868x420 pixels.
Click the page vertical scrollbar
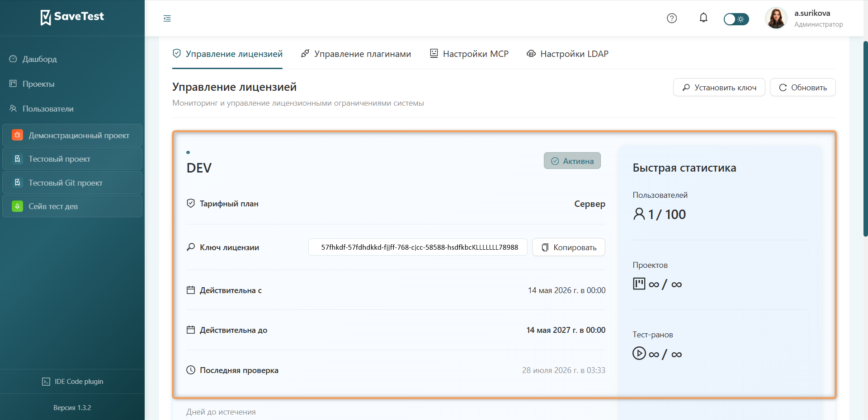click(x=865, y=139)
